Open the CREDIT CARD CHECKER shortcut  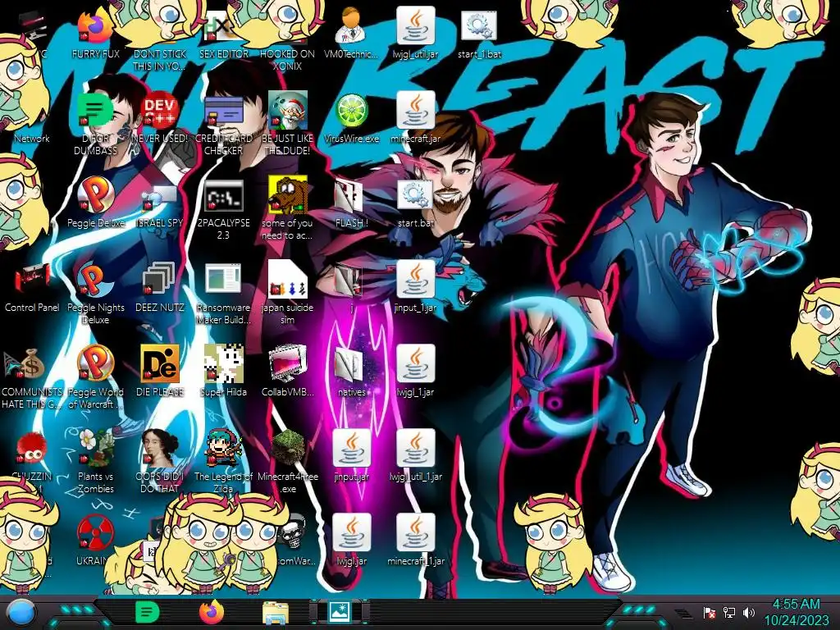tap(223, 111)
